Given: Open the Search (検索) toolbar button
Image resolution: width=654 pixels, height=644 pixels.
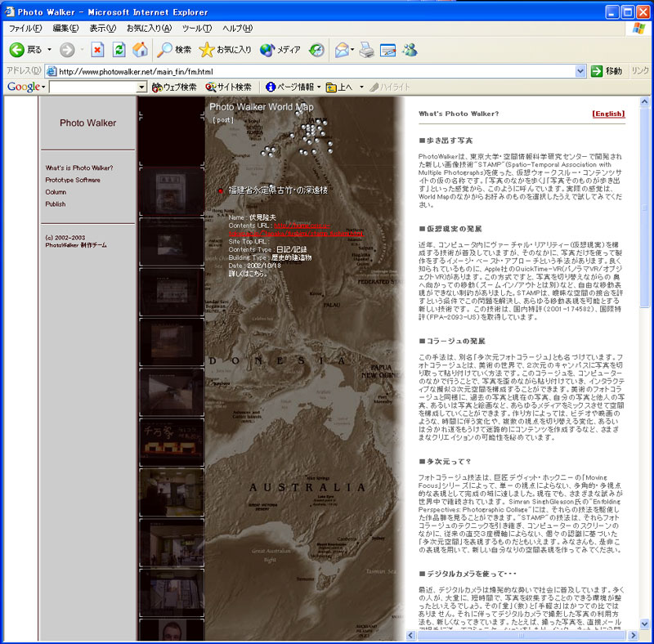Looking at the screenshot, I should point(175,50).
